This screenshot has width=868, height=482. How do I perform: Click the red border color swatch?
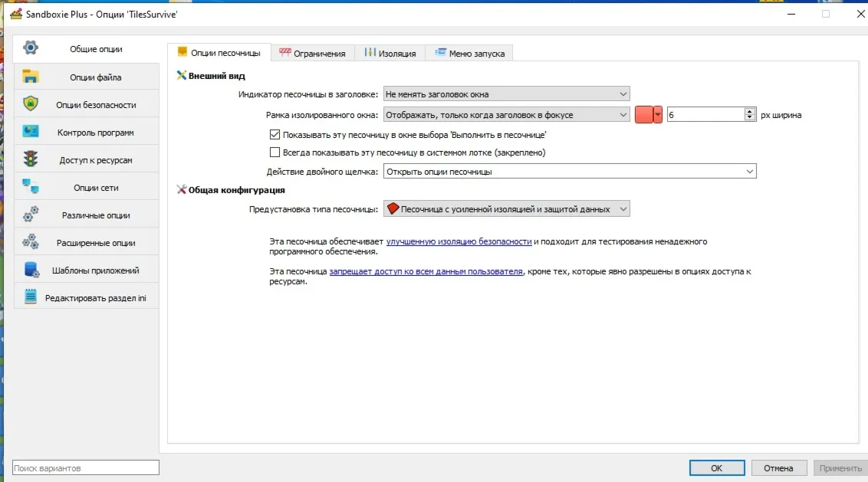pyautogui.click(x=643, y=114)
